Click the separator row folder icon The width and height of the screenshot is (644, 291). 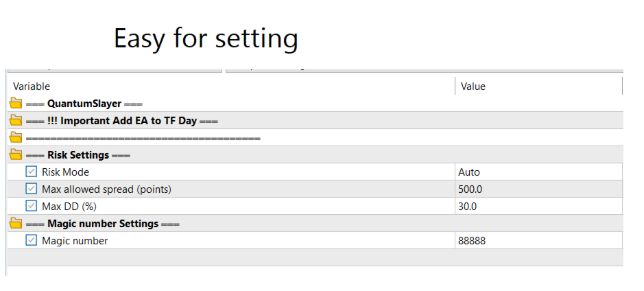tap(16, 138)
